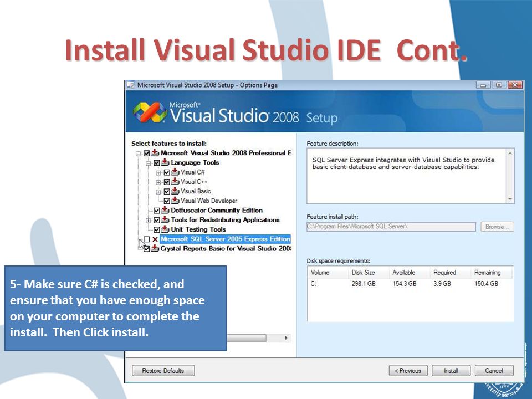532x399 pixels.
Task: Go back with the Previous button
Action: (x=408, y=371)
